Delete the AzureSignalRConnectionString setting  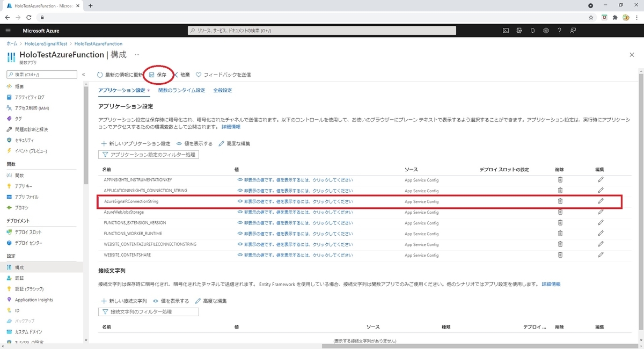click(560, 201)
